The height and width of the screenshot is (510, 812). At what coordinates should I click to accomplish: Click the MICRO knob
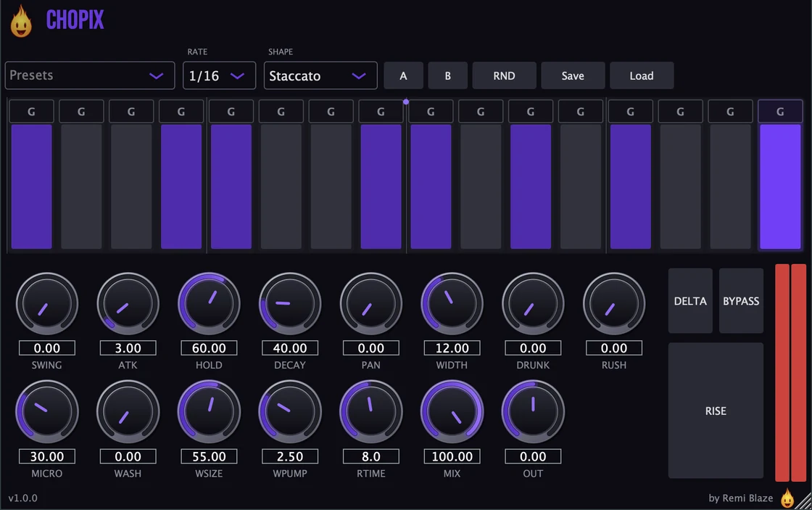[47, 412]
